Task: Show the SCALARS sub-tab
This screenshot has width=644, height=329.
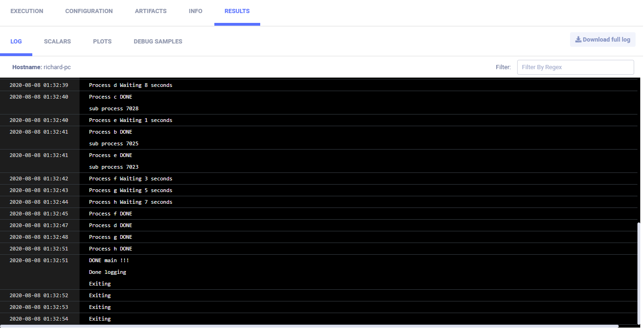Action: click(58, 42)
